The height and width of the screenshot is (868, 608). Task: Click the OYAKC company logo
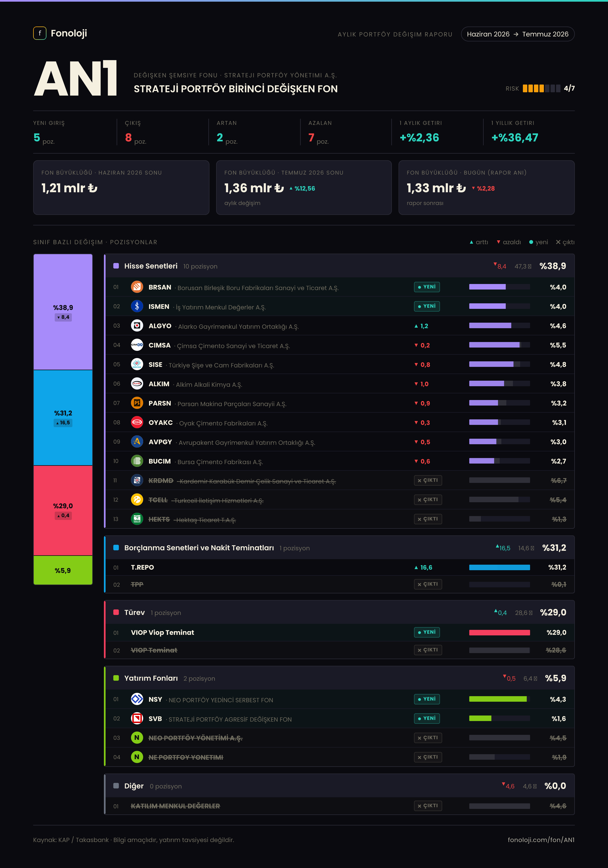tap(137, 422)
